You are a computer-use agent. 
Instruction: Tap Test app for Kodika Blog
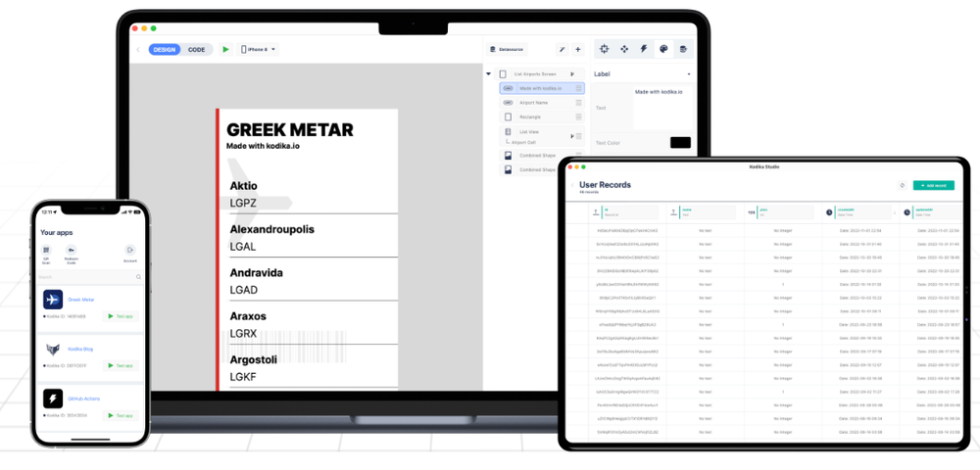(121, 366)
